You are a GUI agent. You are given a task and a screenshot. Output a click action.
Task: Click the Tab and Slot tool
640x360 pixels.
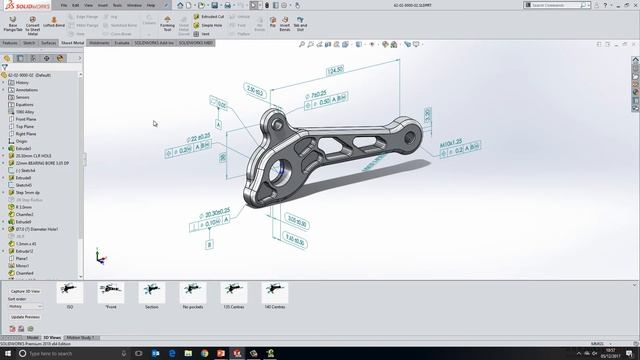click(300, 24)
